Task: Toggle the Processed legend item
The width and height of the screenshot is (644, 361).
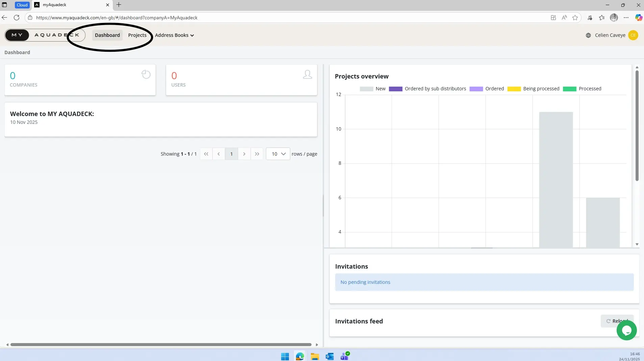Action: coord(582,89)
